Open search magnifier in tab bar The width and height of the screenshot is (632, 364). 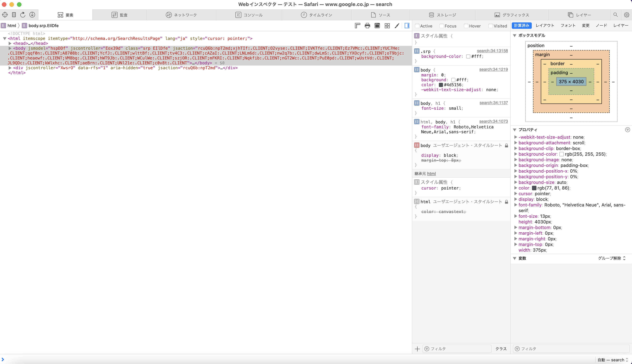click(615, 15)
